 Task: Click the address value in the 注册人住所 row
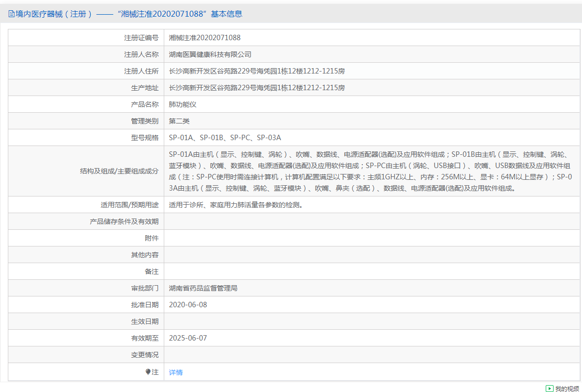pos(256,71)
